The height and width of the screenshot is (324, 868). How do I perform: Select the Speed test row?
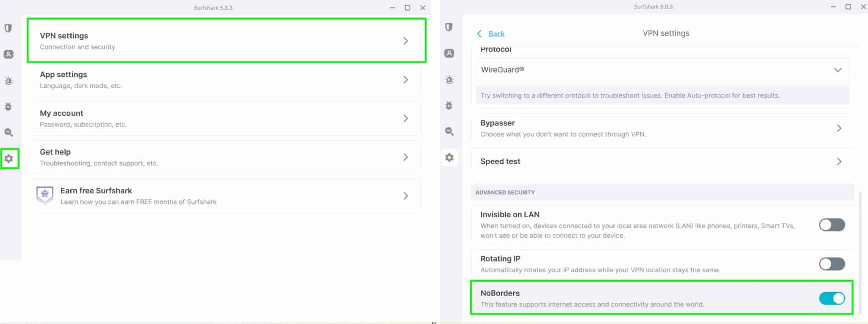click(662, 161)
